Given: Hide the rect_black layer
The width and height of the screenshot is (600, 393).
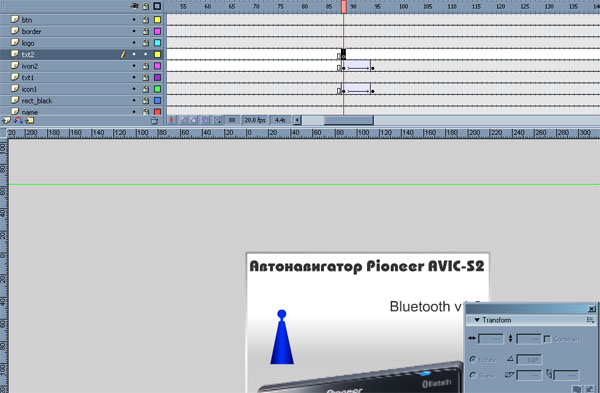Looking at the screenshot, I should point(134,100).
